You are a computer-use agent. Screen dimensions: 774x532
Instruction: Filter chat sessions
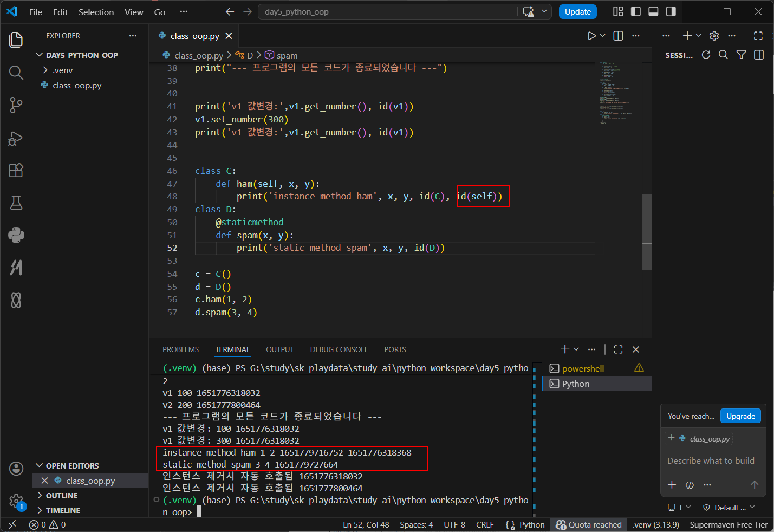tap(742, 55)
